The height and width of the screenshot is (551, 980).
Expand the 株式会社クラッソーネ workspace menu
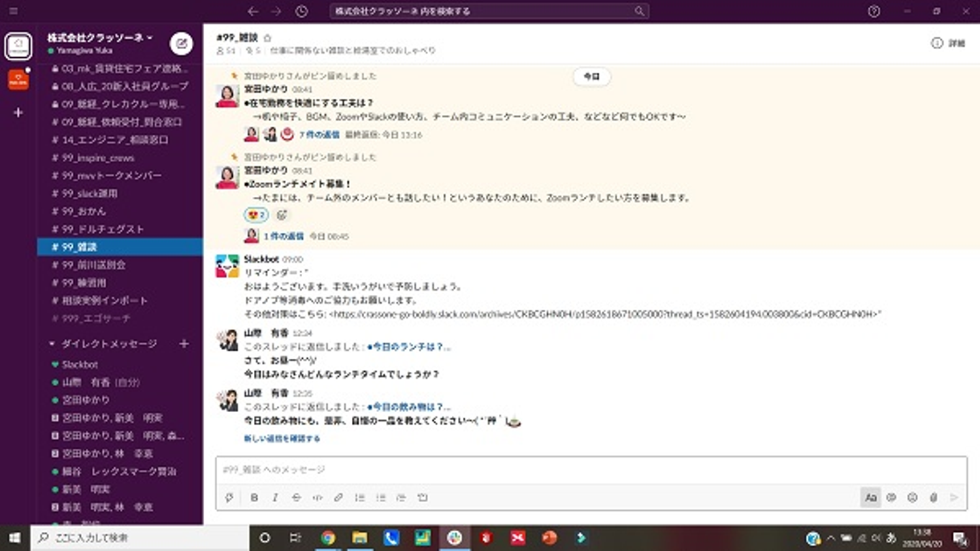click(x=100, y=37)
